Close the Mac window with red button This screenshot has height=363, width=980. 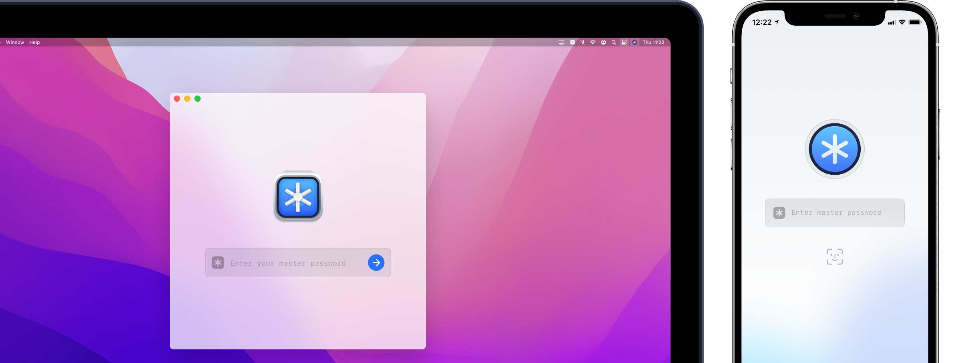tap(177, 99)
